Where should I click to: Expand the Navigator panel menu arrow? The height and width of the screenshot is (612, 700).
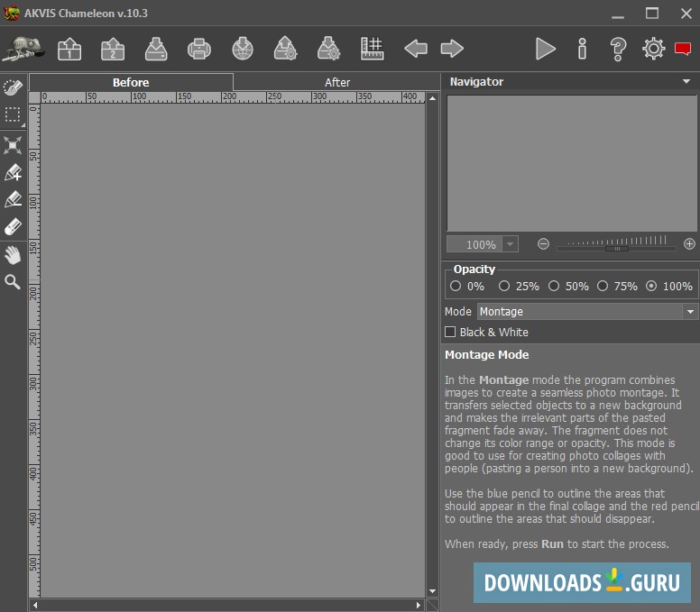(687, 81)
